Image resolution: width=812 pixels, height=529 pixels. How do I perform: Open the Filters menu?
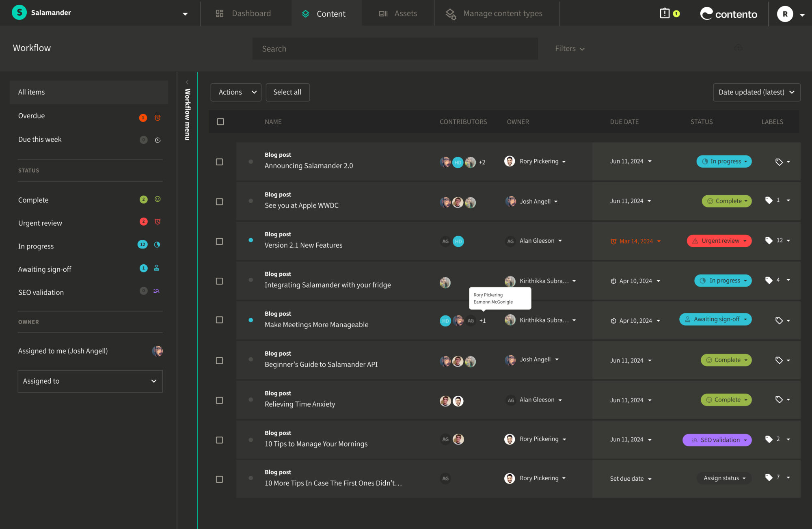[569, 48]
